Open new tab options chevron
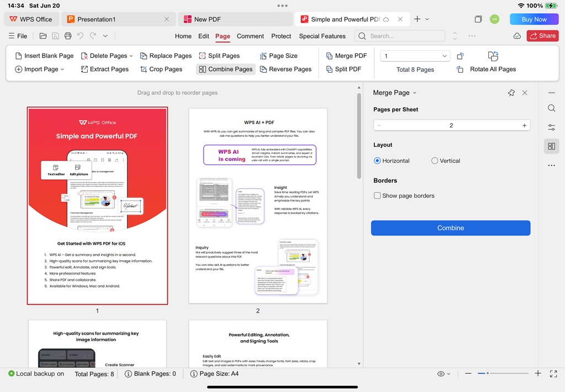 pos(427,19)
